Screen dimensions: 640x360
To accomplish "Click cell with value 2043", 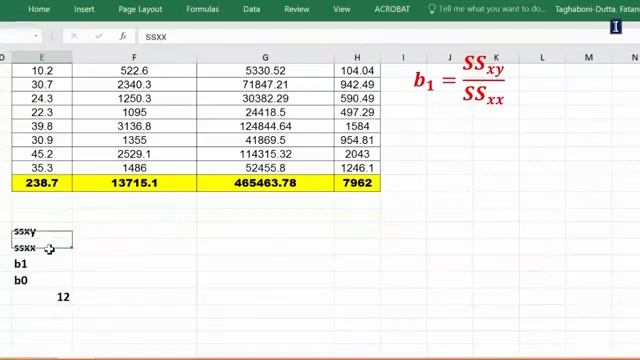I will coord(357,154).
